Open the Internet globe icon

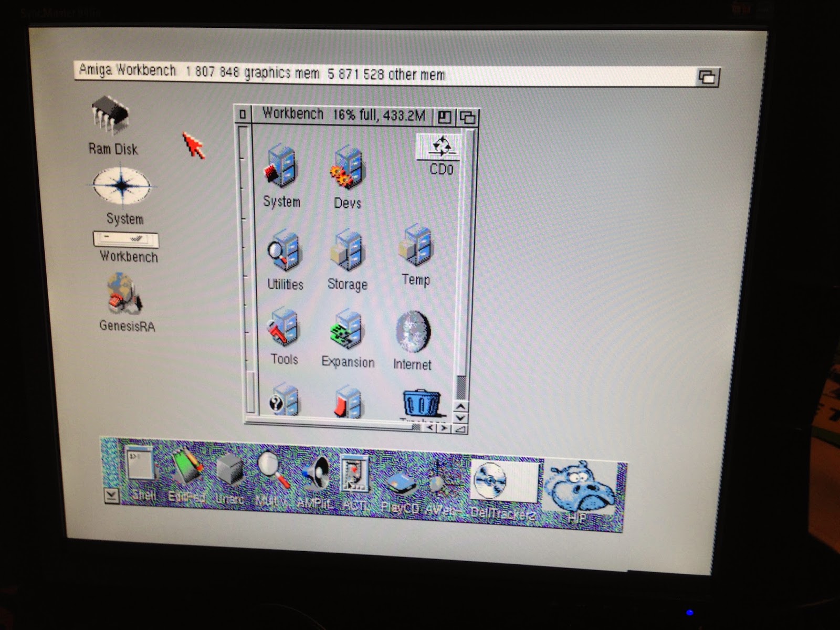(x=413, y=332)
